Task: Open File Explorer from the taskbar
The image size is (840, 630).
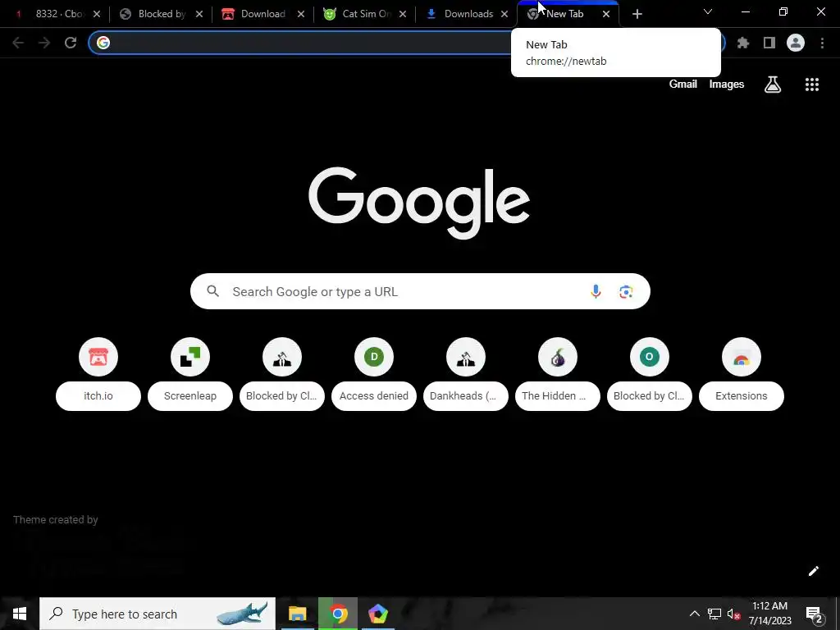Action: tap(297, 614)
